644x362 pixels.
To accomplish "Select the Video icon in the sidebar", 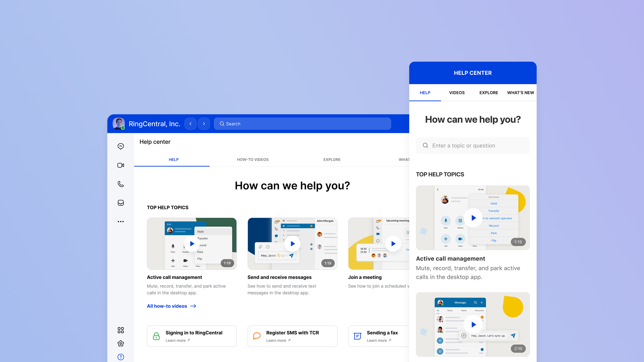I will [x=121, y=165].
